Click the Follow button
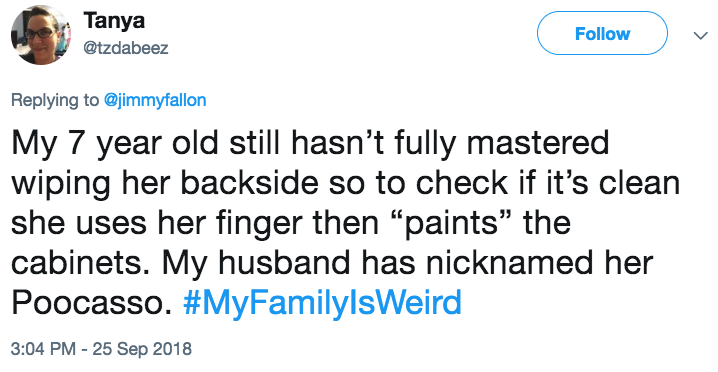 pyautogui.click(x=602, y=33)
